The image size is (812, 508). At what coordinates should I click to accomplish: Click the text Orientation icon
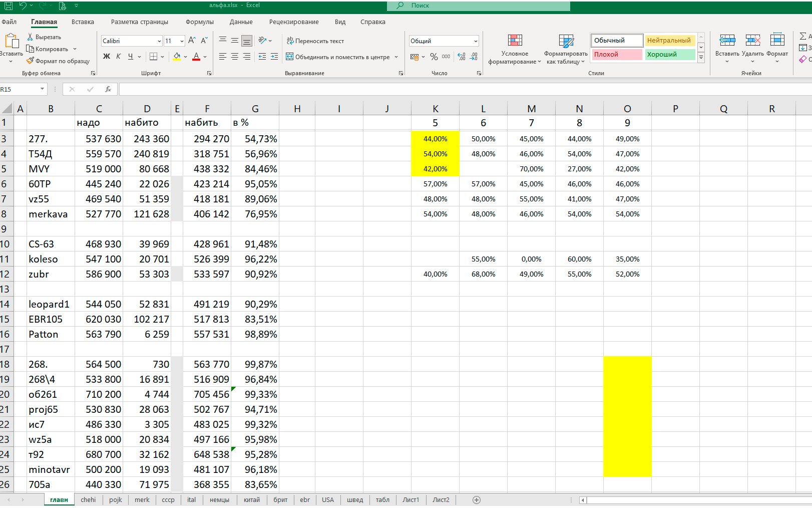click(262, 41)
